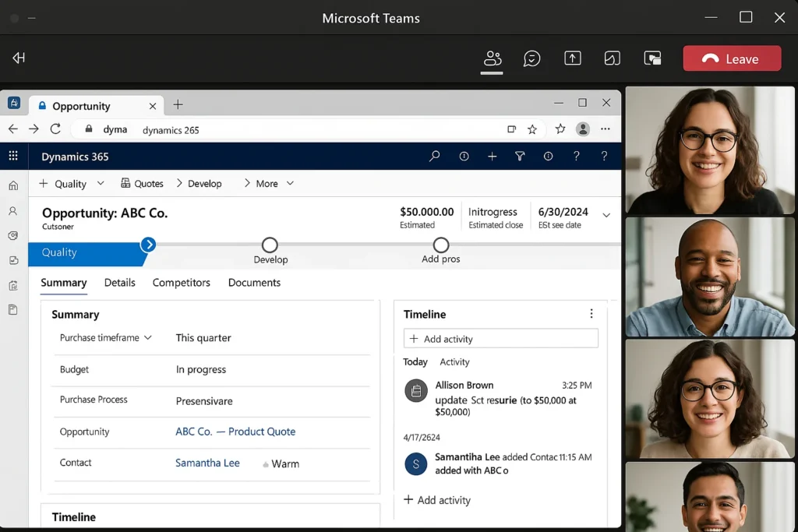Click the bottom page icon in the sidebar

[x=13, y=310]
